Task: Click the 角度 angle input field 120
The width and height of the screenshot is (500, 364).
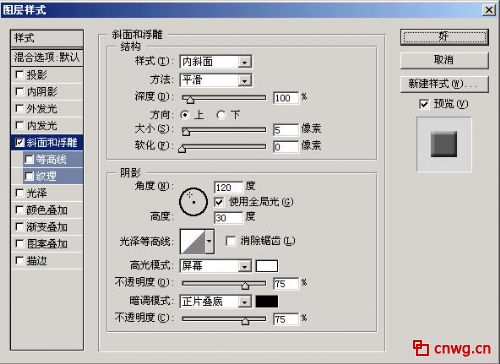Action: pos(228,187)
